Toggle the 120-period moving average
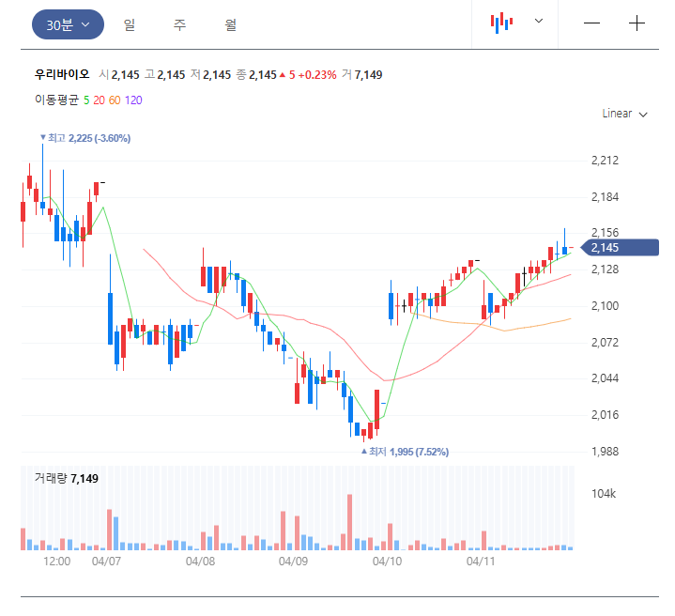 tap(133, 100)
